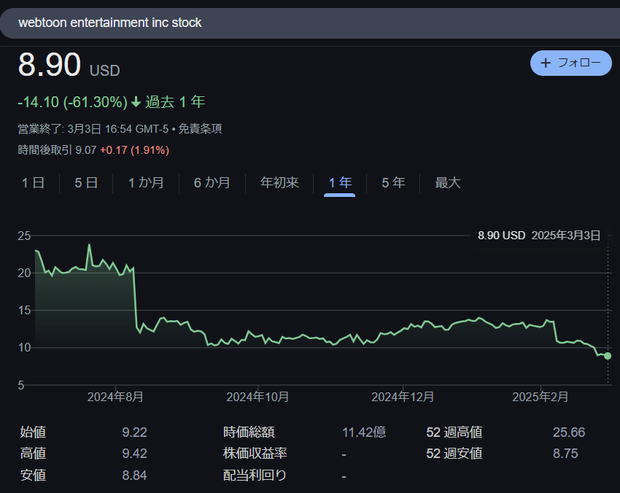Switch to the 1日 time range tab
Viewport: 620px width, 493px height.
point(33,183)
